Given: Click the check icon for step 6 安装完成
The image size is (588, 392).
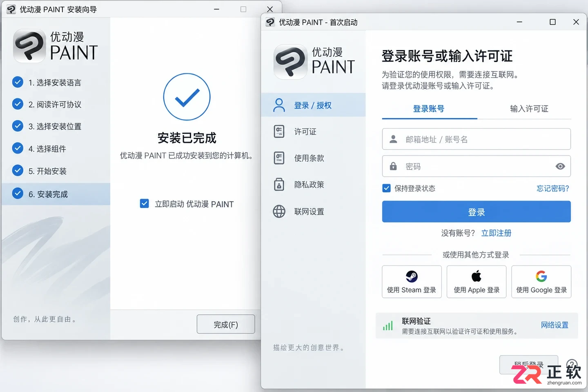Looking at the screenshot, I should 18,193.
